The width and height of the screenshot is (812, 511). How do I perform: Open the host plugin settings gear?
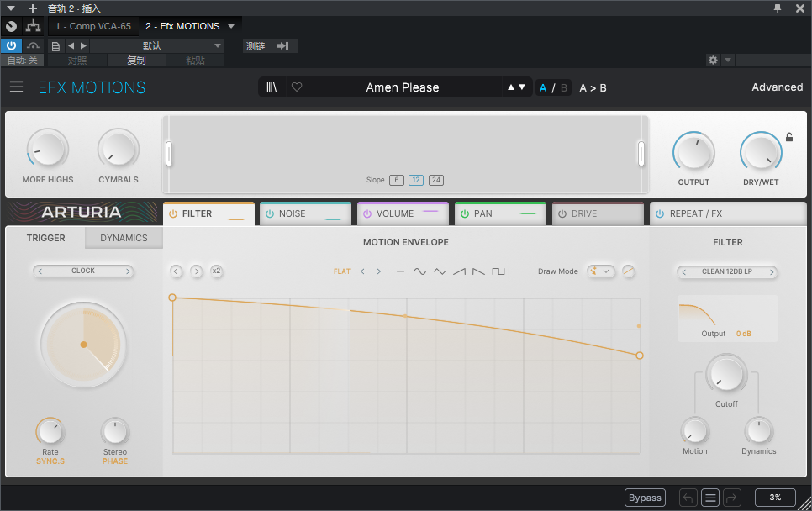713,60
